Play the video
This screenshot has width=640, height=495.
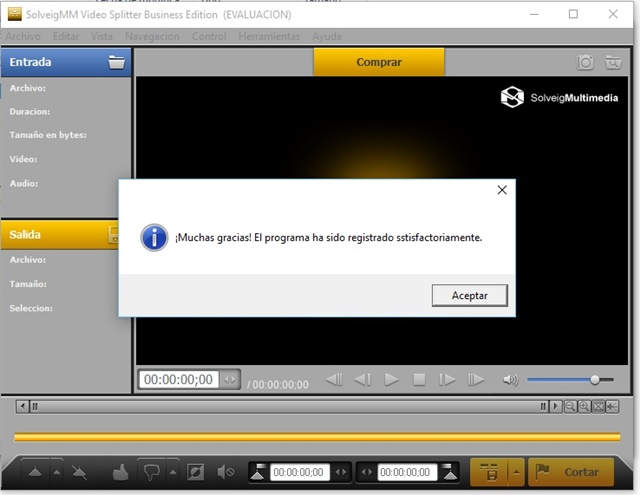[x=391, y=380]
